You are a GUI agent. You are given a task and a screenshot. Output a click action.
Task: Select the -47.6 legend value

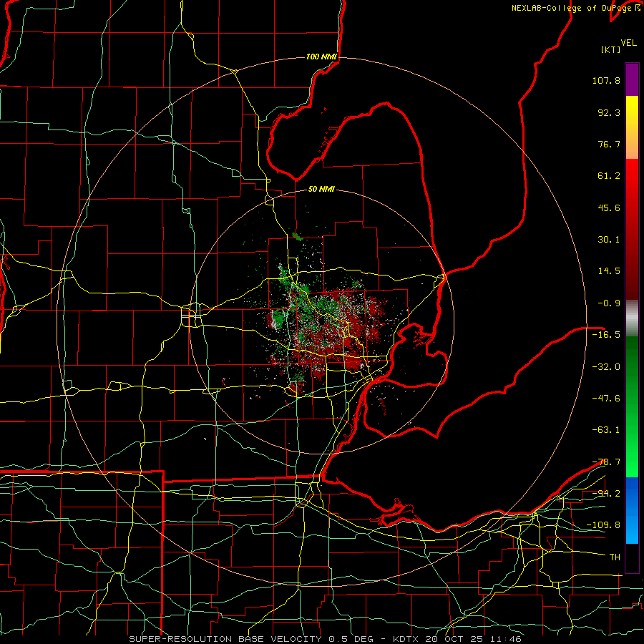tap(606, 399)
